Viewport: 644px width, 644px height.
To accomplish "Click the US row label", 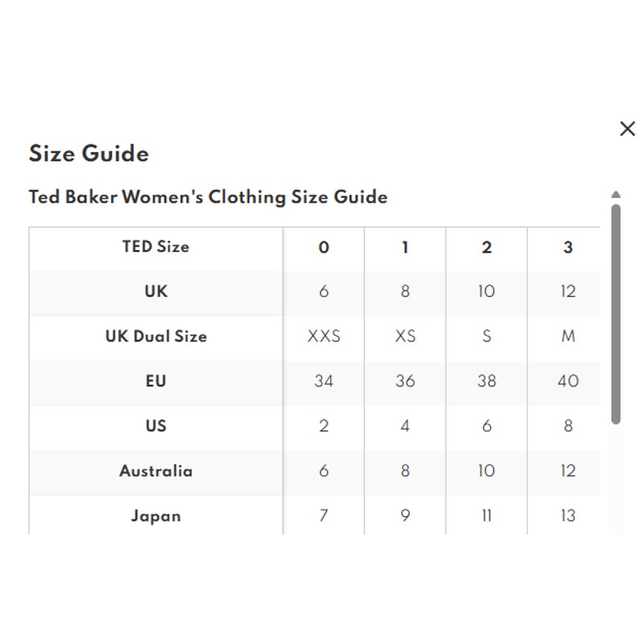I will tap(156, 426).
